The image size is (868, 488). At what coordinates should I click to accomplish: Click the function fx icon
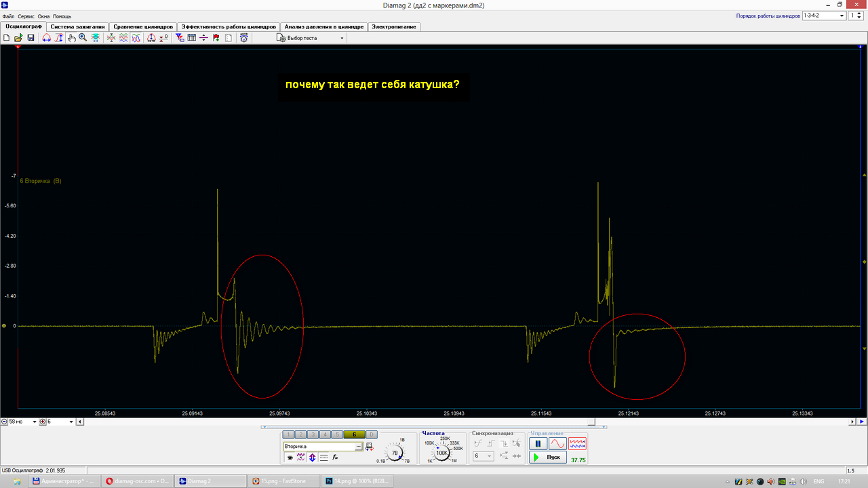click(x=335, y=457)
